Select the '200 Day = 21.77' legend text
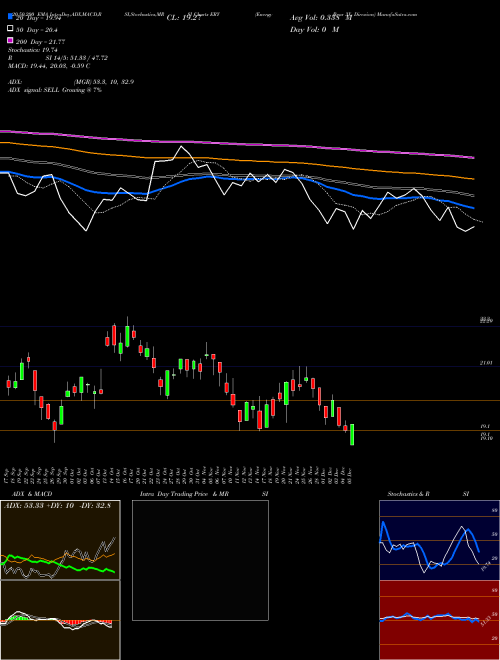The width and height of the screenshot is (500, 660). [40, 41]
